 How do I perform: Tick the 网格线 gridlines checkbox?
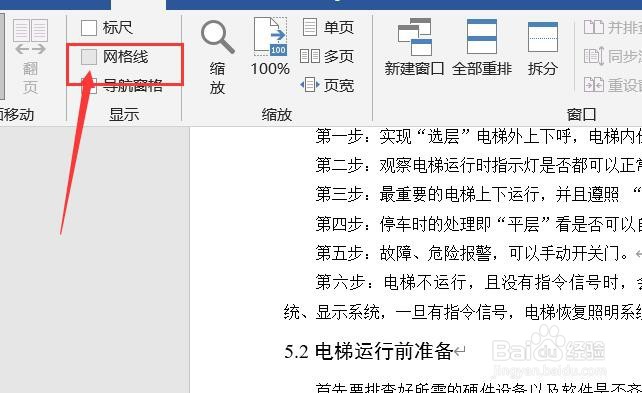(x=89, y=57)
